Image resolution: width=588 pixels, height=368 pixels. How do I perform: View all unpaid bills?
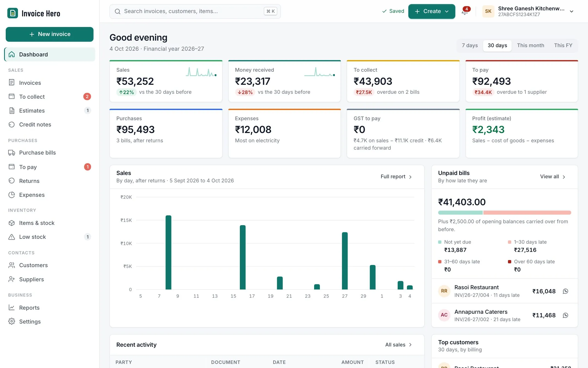point(553,177)
